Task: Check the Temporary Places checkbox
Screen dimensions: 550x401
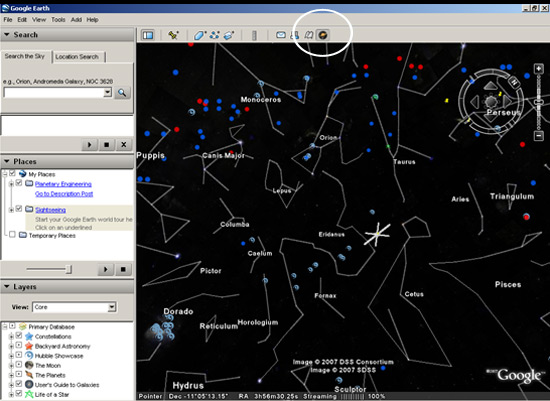Action: coord(12,234)
